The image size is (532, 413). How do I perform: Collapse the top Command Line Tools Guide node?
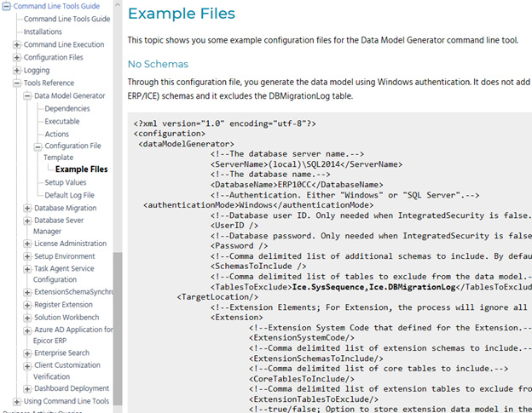7,6
